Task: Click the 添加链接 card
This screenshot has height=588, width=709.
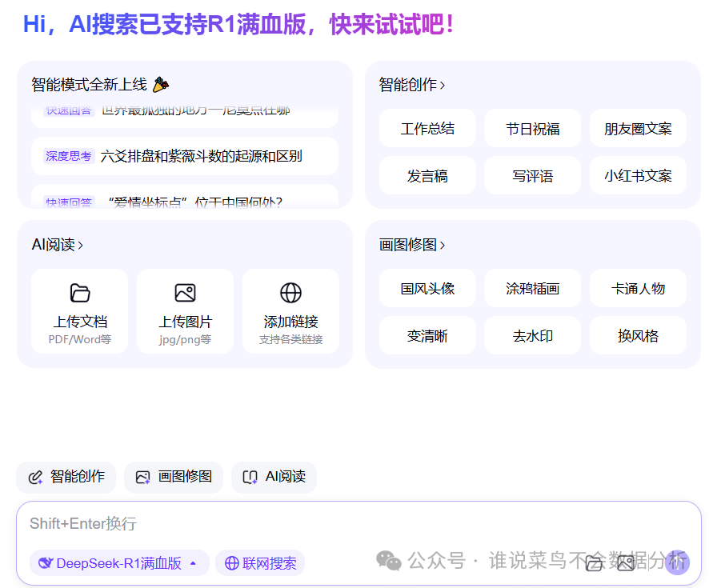Action: [290, 311]
